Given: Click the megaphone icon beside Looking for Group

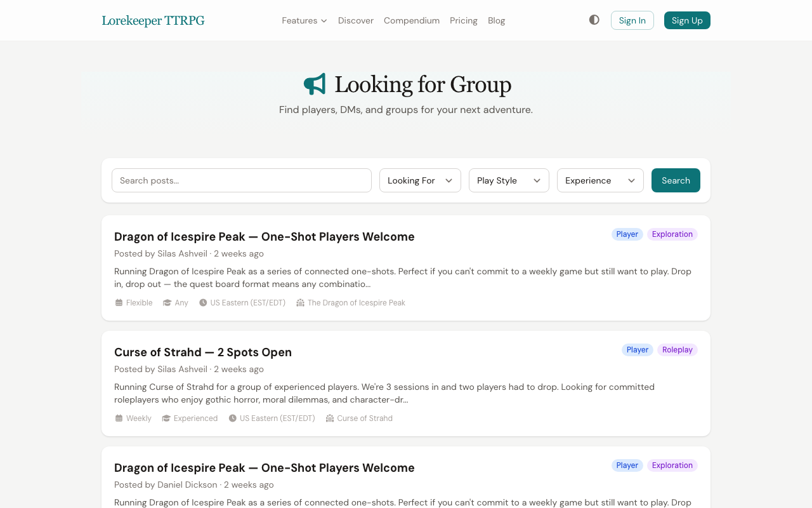Looking at the screenshot, I should click(315, 83).
